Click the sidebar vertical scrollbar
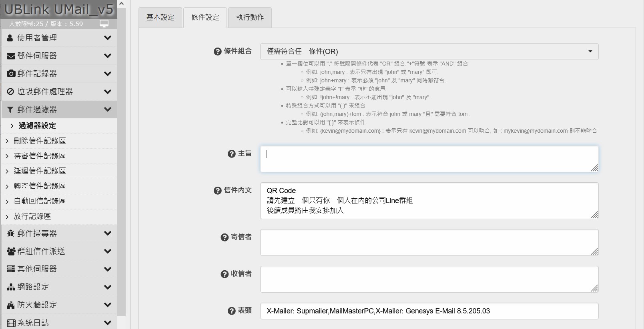Image resolution: width=644 pixels, height=329 pixels. (122, 160)
